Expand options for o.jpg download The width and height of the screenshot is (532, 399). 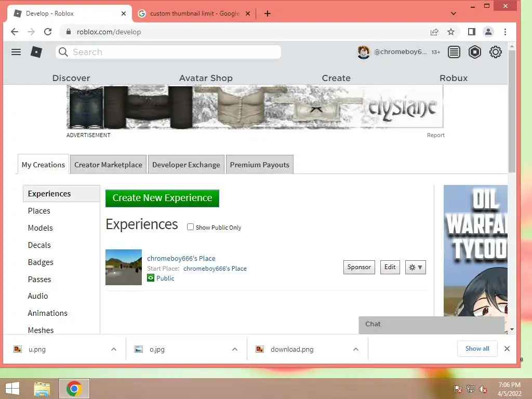(234, 349)
